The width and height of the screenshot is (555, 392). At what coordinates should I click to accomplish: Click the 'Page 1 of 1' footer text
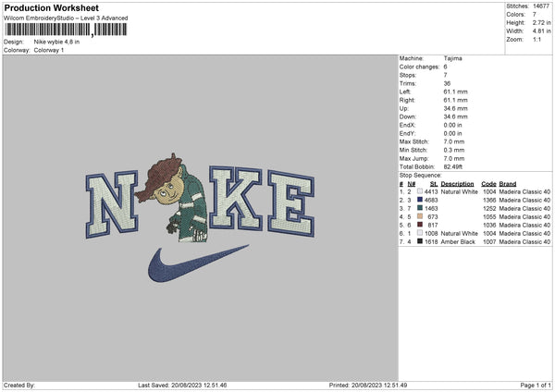pos(536,385)
